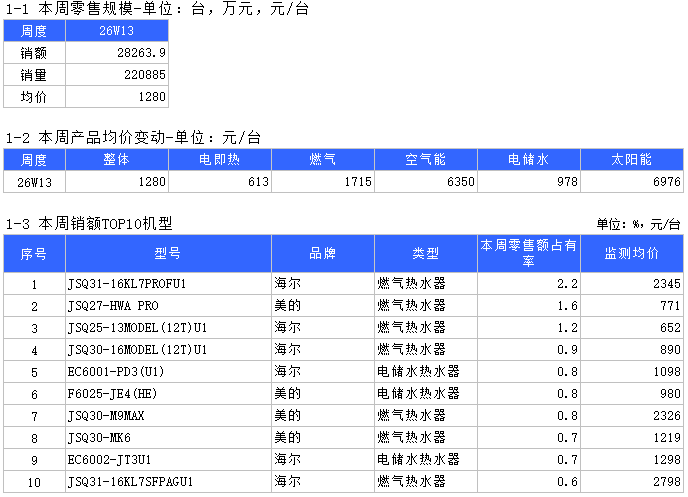The height and width of the screenshot is (497, 688).
Task: Select model EC6001-PD3(U1)
Action: coord(116,372)
